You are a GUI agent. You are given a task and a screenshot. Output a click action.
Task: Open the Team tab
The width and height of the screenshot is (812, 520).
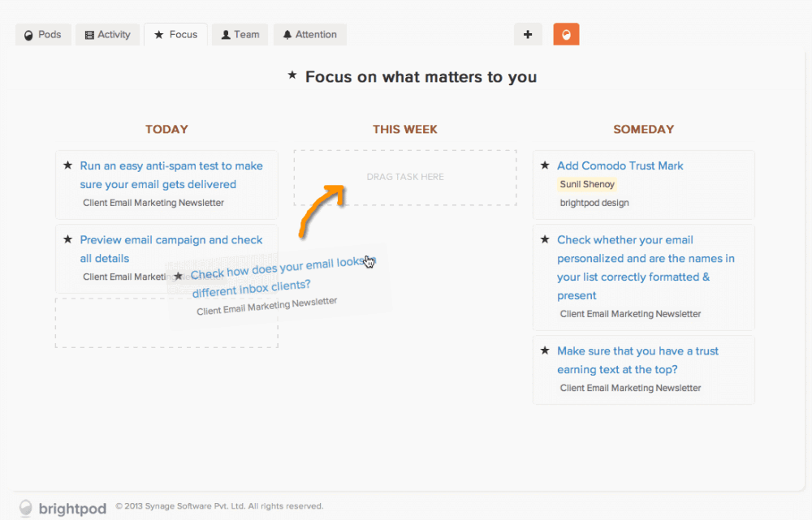pyautogui.click(x=240, y=35)
